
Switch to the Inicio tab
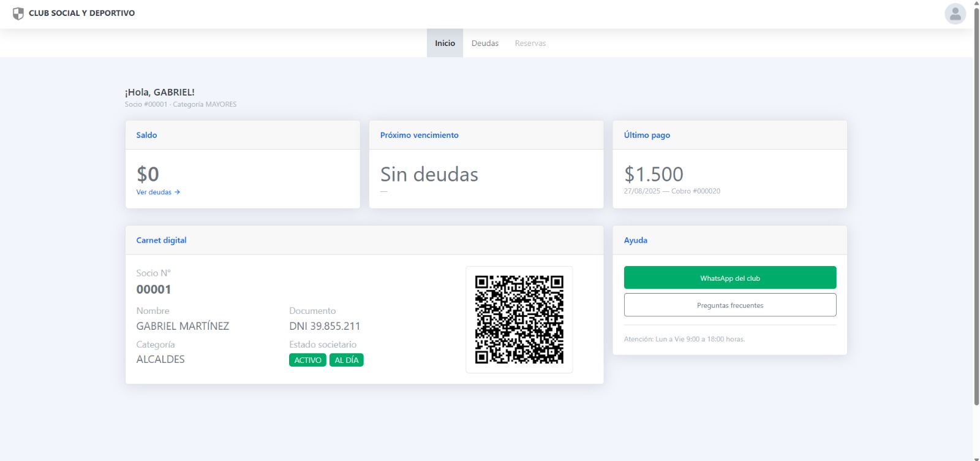[x=445, y=44]
